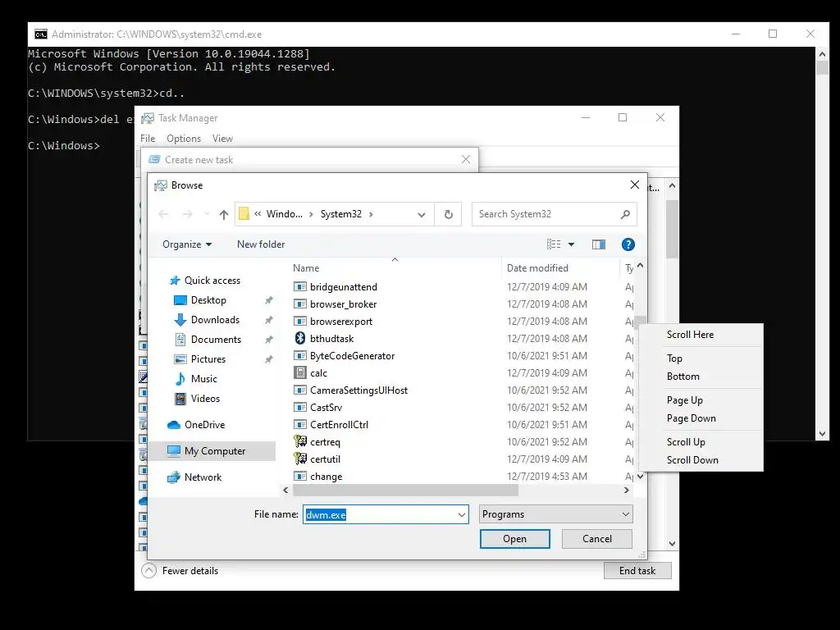Toggle the preview pane icon
The width and height of the screenshot is (840, 630).
pos(598,244)
